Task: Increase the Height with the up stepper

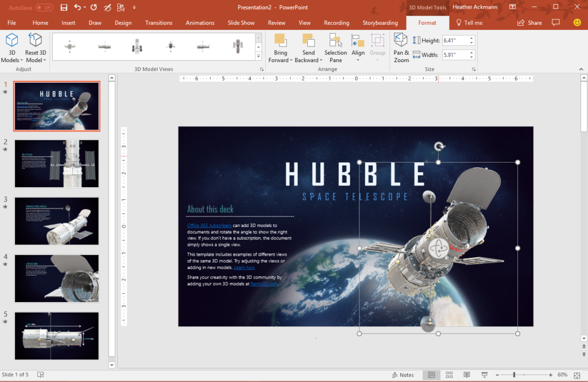Action: [471, 38]
